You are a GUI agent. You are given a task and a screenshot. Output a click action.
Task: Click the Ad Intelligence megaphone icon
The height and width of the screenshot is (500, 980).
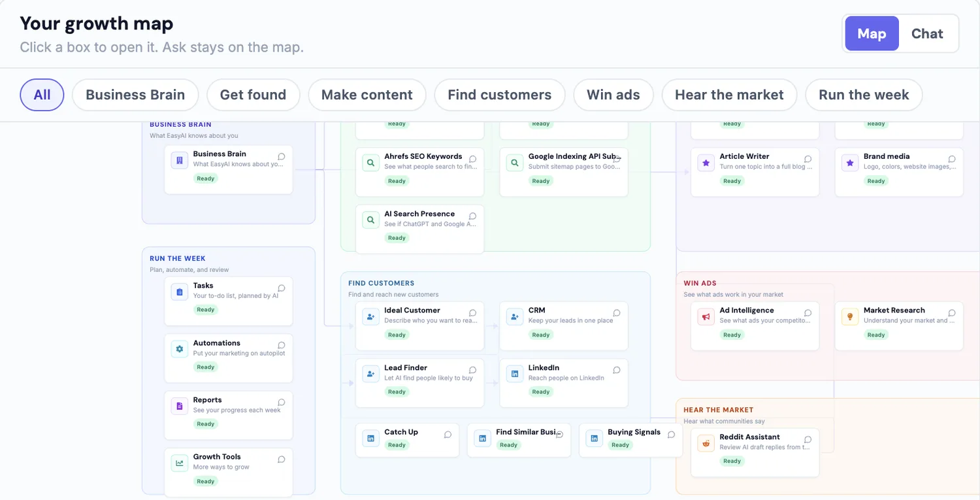click(x=706, y=317)
